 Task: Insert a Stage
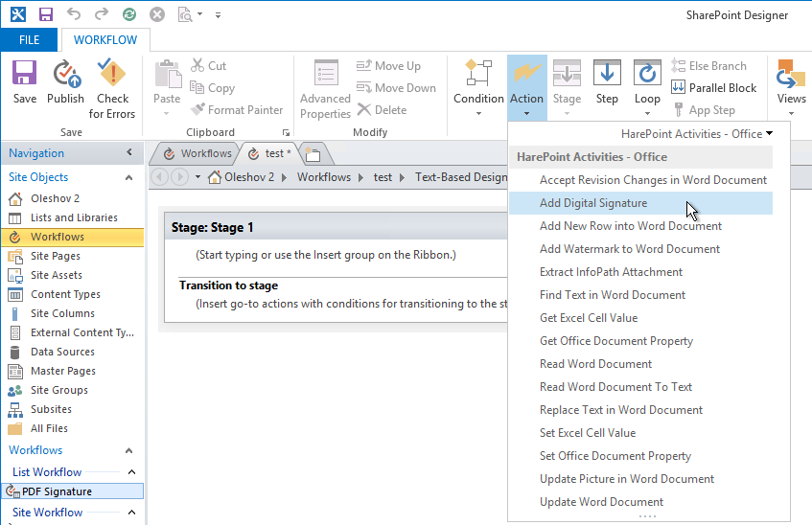point(567,88)
